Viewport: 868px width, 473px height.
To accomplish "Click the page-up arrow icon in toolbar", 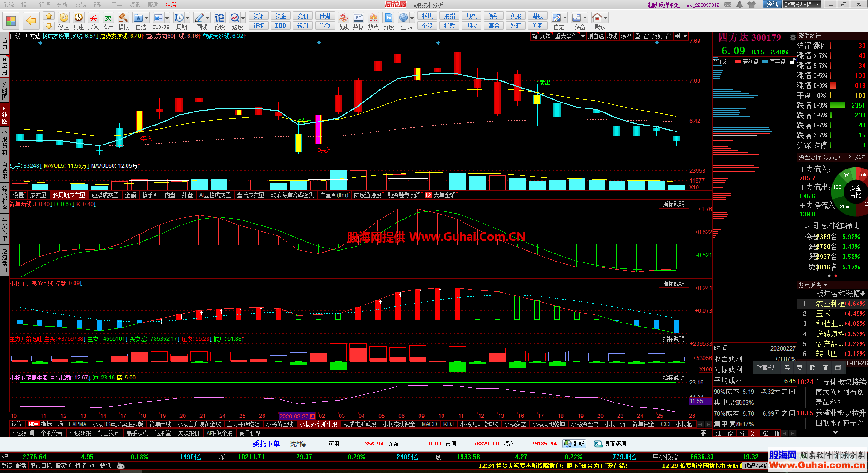I will pos(49,16).
